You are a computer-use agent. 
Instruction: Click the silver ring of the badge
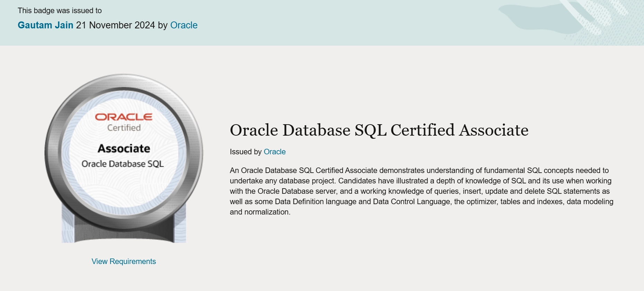tap(53, 152)
